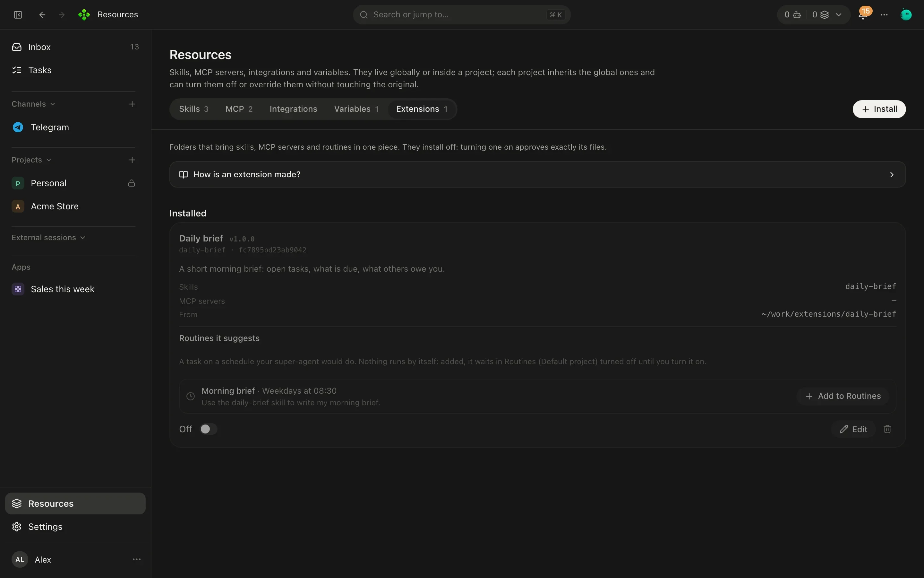
Task: Click the queue layers counter icon
Action: click(x=824, y=14)
